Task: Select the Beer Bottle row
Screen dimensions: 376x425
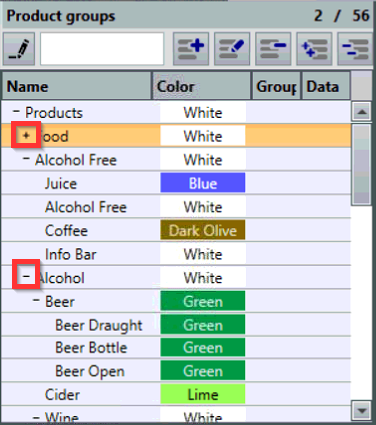Action: click(x=176, y=347)
